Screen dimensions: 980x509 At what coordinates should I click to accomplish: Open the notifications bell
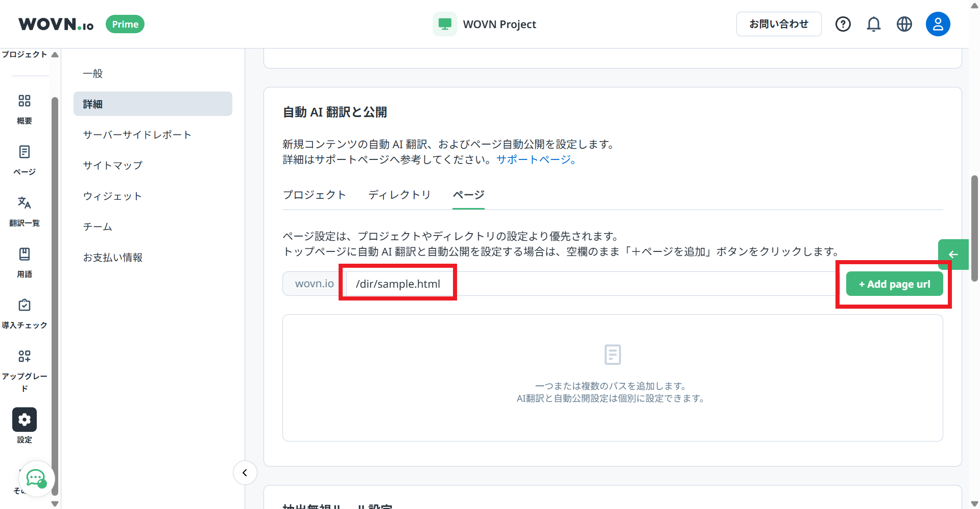pyautogui.click(x=873, y=24)
